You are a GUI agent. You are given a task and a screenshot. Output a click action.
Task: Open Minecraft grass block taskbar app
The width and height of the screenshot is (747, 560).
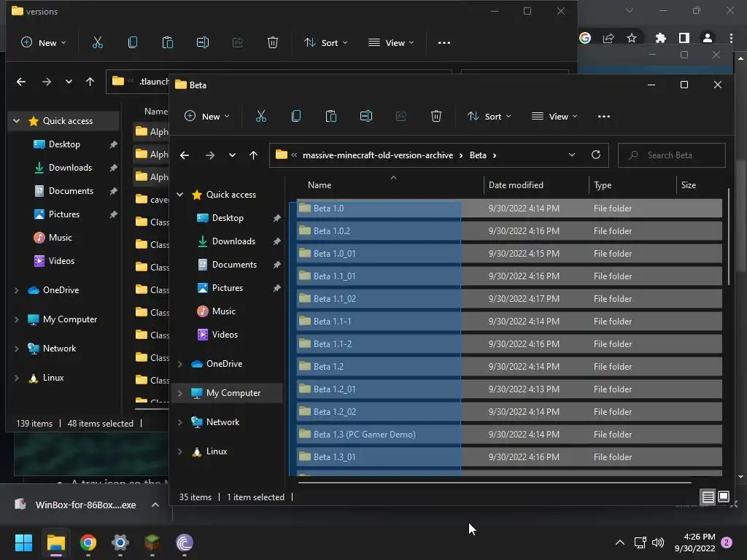pyautogui.click(x=152, y=542)
